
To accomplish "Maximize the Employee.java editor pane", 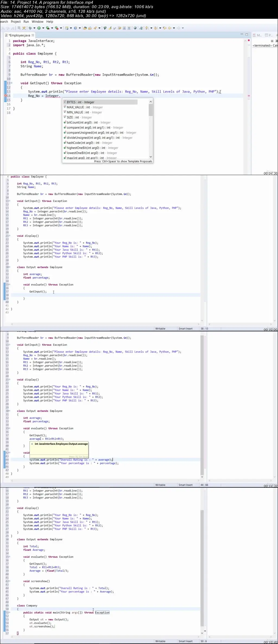I will tap(247, 35).
